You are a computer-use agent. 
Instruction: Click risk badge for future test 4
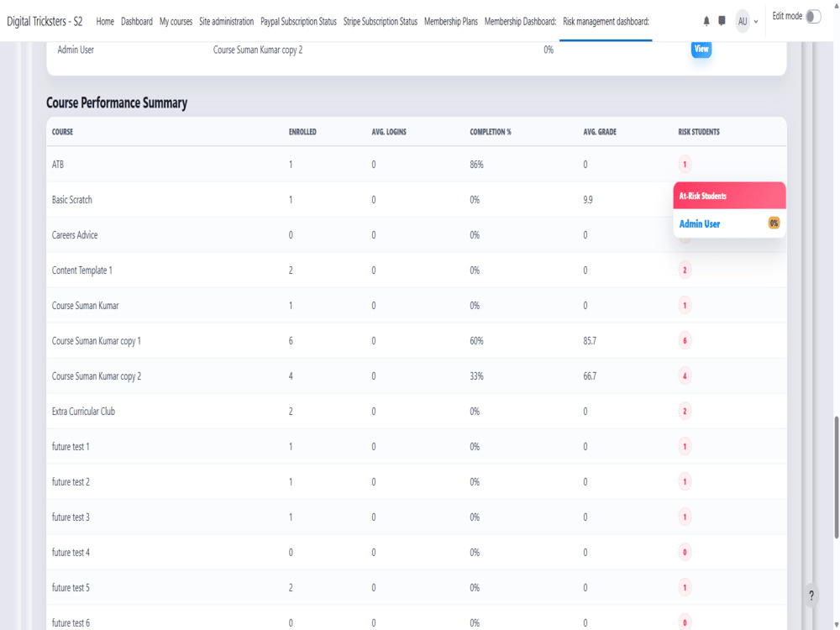tap(685, 553)
